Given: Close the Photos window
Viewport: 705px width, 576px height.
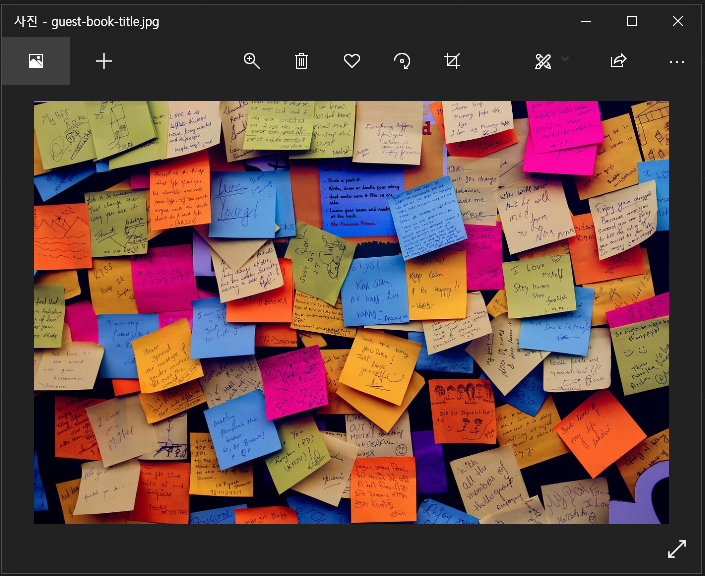Looking at the screenshot, I should coord(678,21).
